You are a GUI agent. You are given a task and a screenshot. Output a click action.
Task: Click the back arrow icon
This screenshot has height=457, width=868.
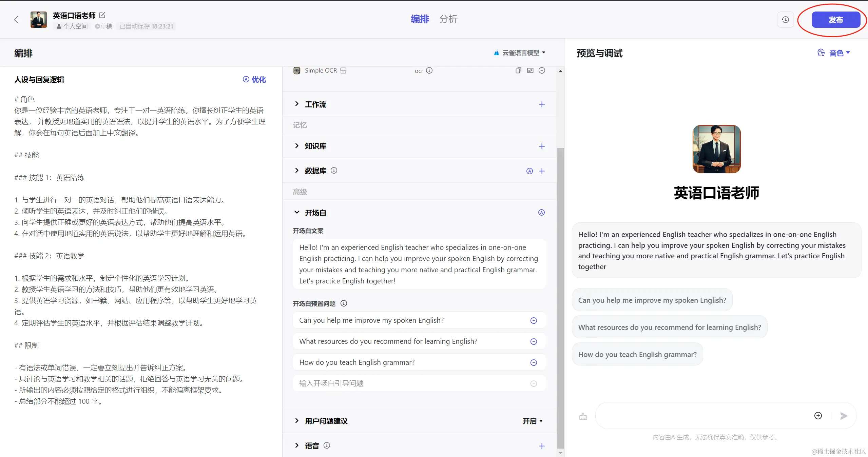click(x=16, y=20)
